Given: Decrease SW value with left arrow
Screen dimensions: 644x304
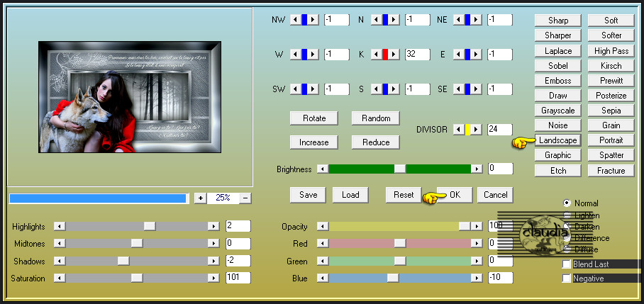Looking at the screenshot, I should [295, 89].
